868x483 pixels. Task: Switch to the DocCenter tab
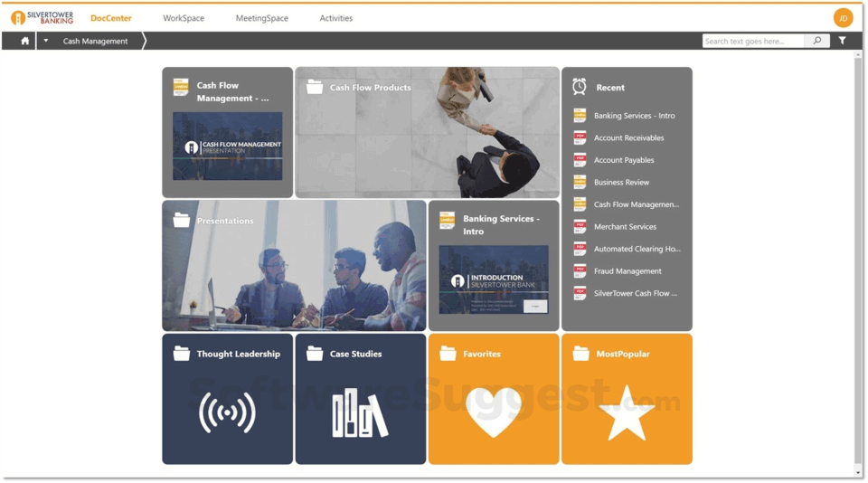[110, 18]
